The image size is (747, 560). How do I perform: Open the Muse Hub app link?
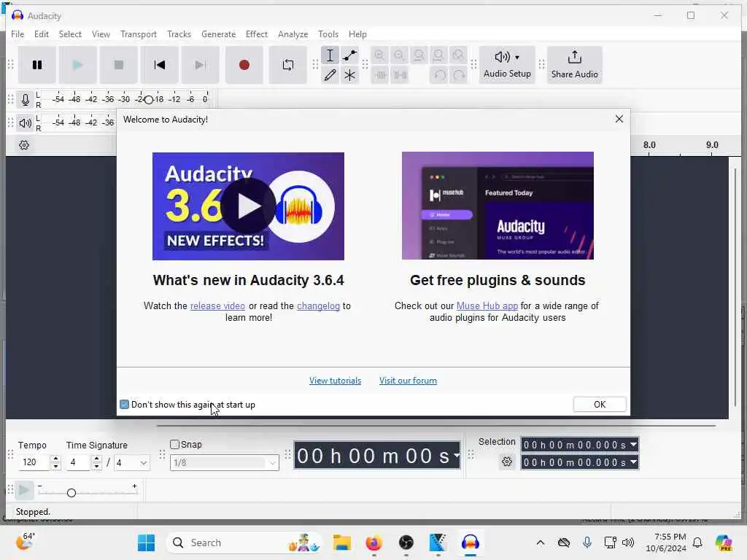click(487, 306)
